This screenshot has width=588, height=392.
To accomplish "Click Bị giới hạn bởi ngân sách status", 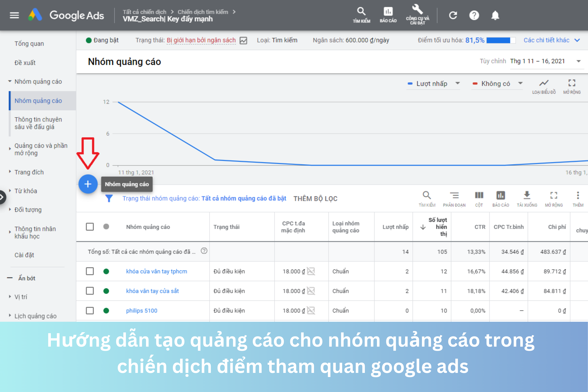I will click(x=201, y=40).
